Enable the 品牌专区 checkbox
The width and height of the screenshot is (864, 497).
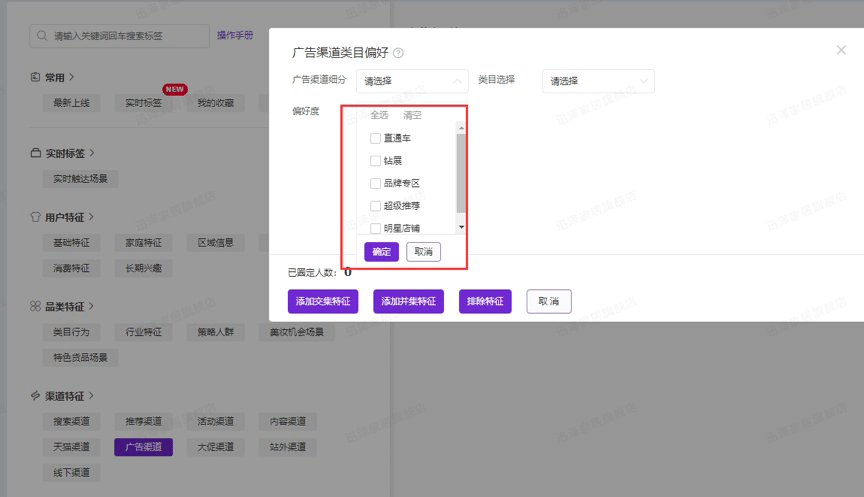[x=375, y=183]
